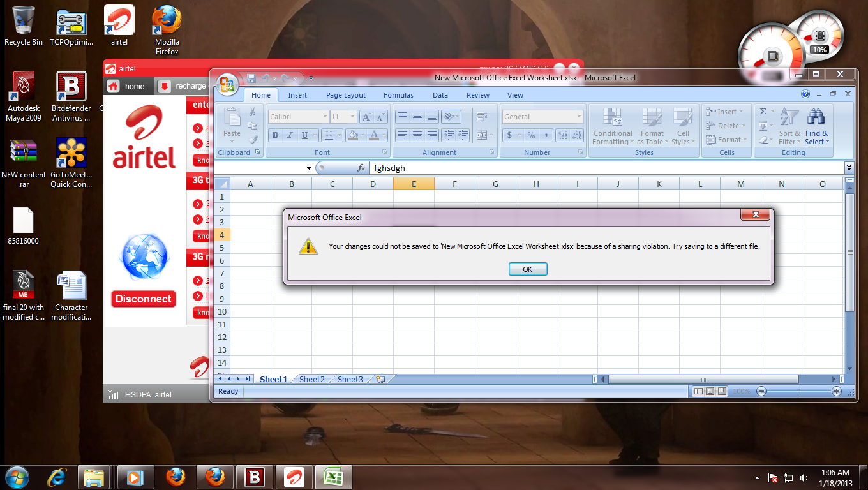
Task: Click the Office Button orb in Excel
Action: pyautogui.click(x=227, y=84)
